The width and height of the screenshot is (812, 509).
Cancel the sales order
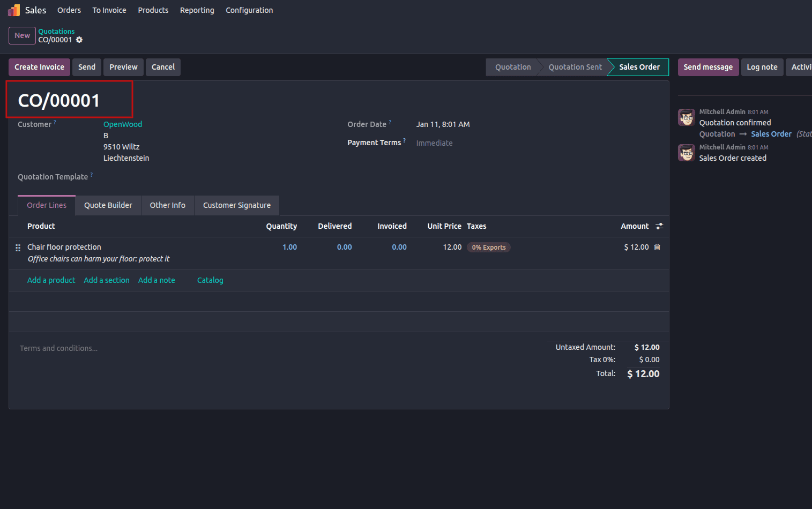click(x=163, y=67)
